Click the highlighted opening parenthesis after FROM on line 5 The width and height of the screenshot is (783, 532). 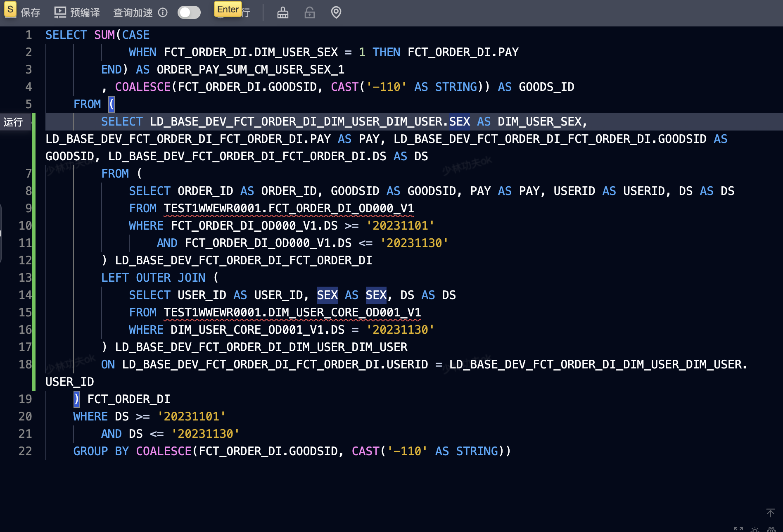pos(112,104)
